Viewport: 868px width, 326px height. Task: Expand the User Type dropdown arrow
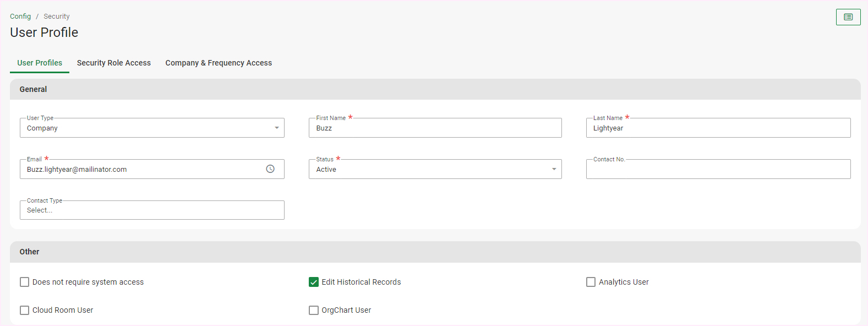click(x=276, y=128)
